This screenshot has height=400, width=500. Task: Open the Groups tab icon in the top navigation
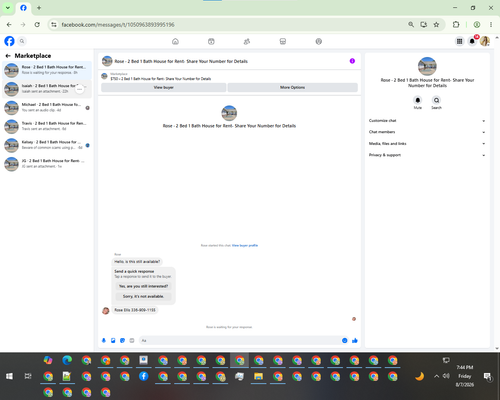click(319, 41)
